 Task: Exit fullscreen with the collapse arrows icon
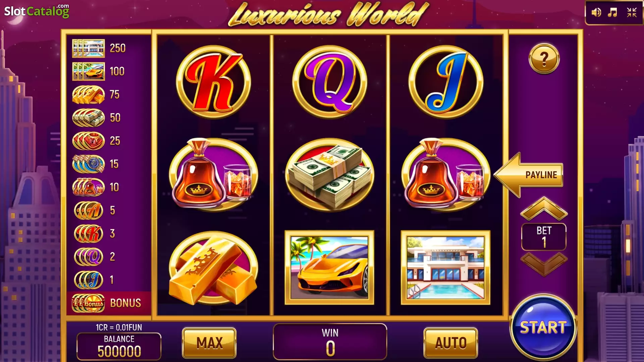pos(632,13)
